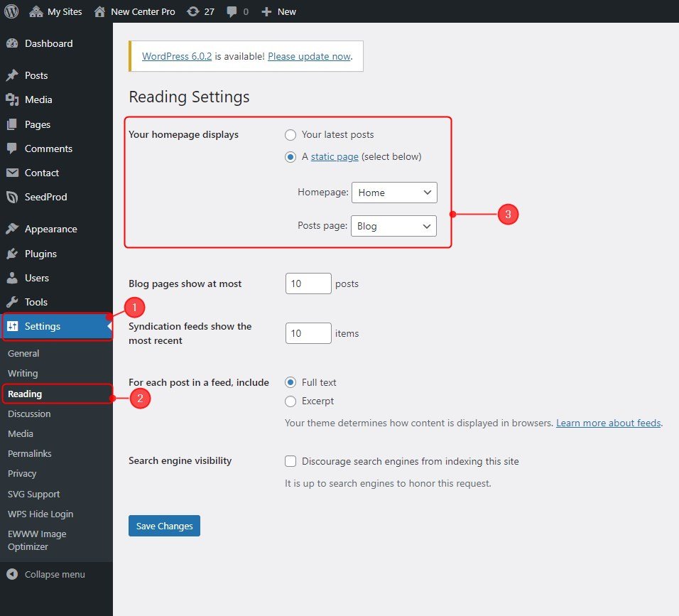Open WPS Hide Login settings
Screen dimensions: 679x616
click(40, 514)
